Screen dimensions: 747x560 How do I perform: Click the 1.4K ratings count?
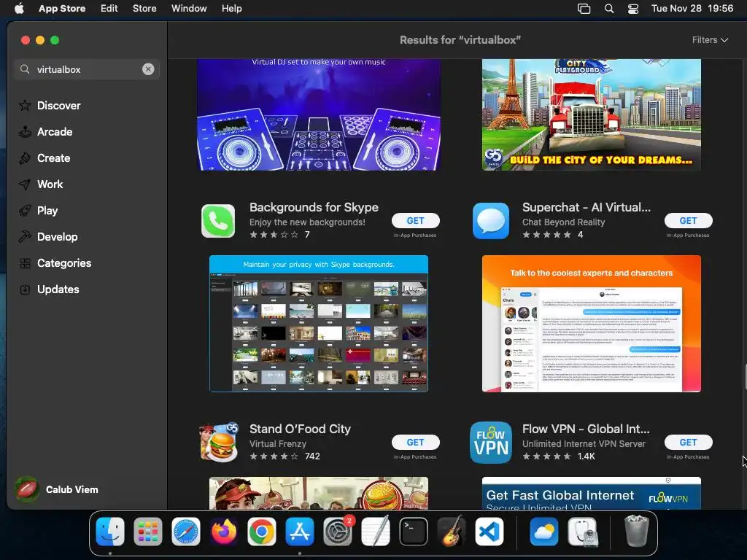point(586,456)
